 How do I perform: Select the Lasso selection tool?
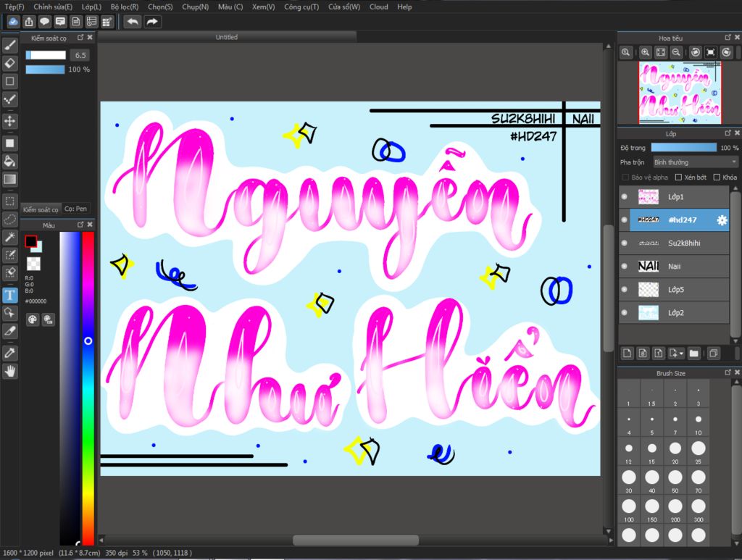(10, 219)
